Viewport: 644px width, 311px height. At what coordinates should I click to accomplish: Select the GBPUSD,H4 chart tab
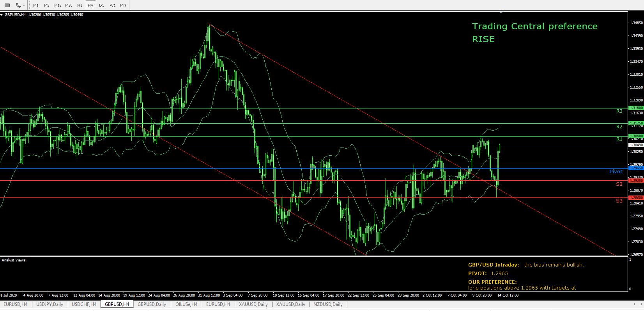click(117, 304)
